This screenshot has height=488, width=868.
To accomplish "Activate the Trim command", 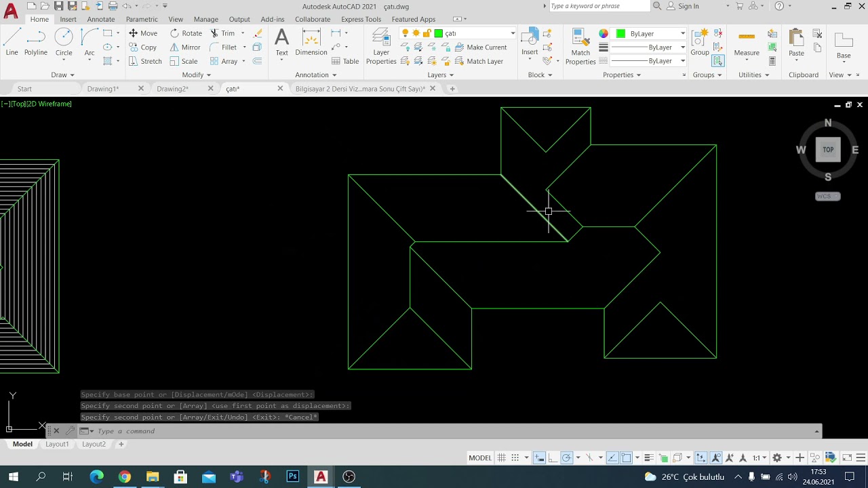I will (222, 33).
